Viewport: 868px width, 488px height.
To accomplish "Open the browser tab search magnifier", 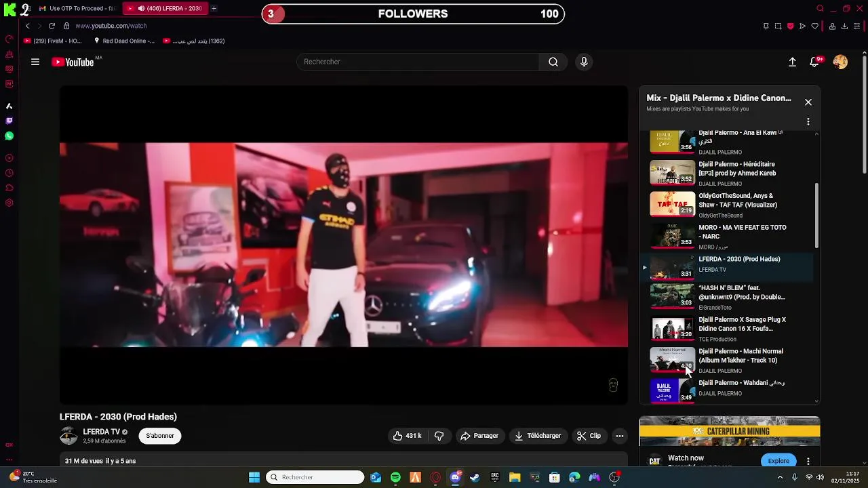I will coord(820,8).
